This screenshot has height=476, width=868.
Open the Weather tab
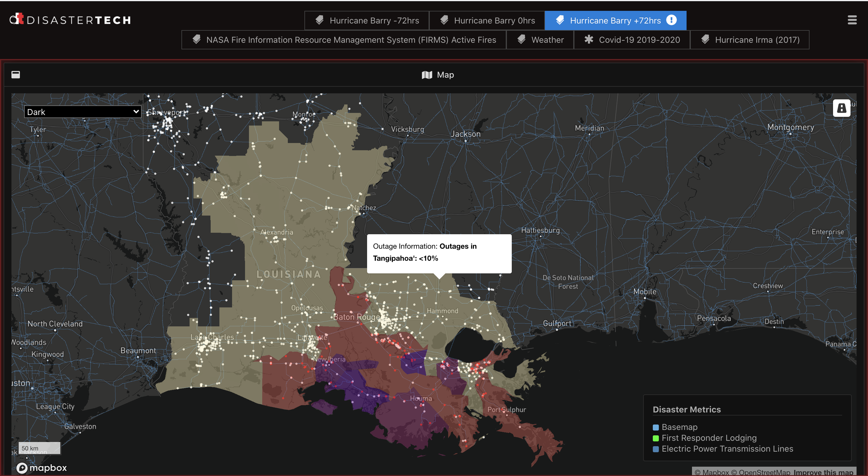tap(540, 40)
